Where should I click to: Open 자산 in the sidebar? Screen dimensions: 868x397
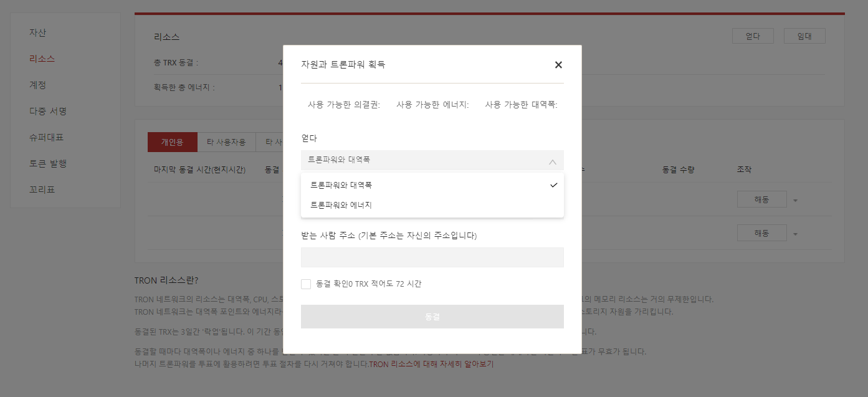point(38,32)
